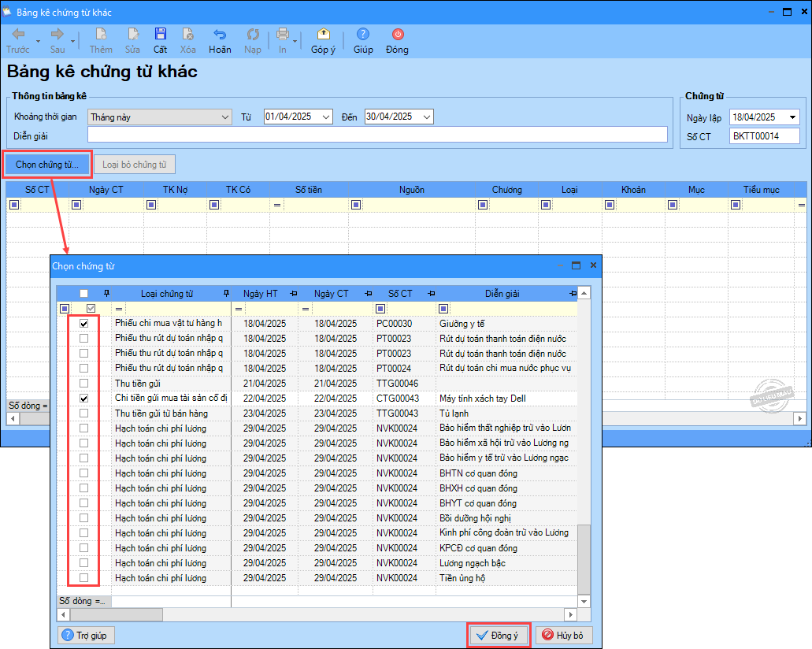Sort by dialog Ngày CT column header
The image size is (812, 649).
[331, 294]
